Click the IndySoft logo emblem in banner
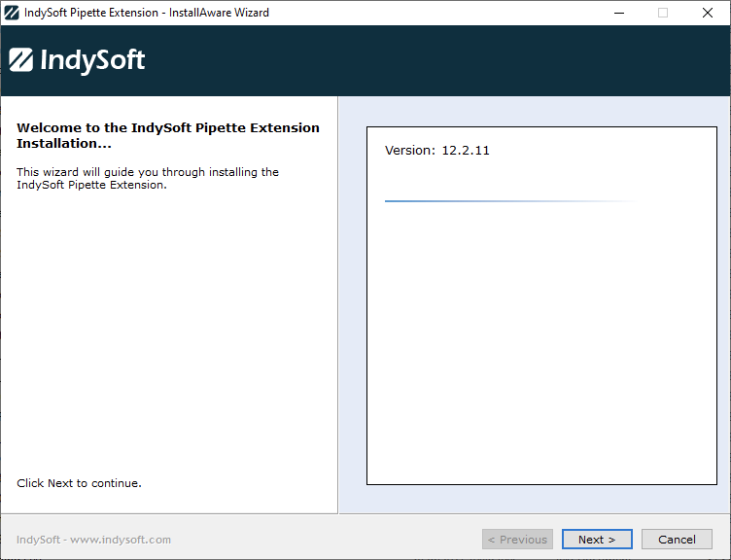This screenshot has height=560, width=731. tap(20, 60)
